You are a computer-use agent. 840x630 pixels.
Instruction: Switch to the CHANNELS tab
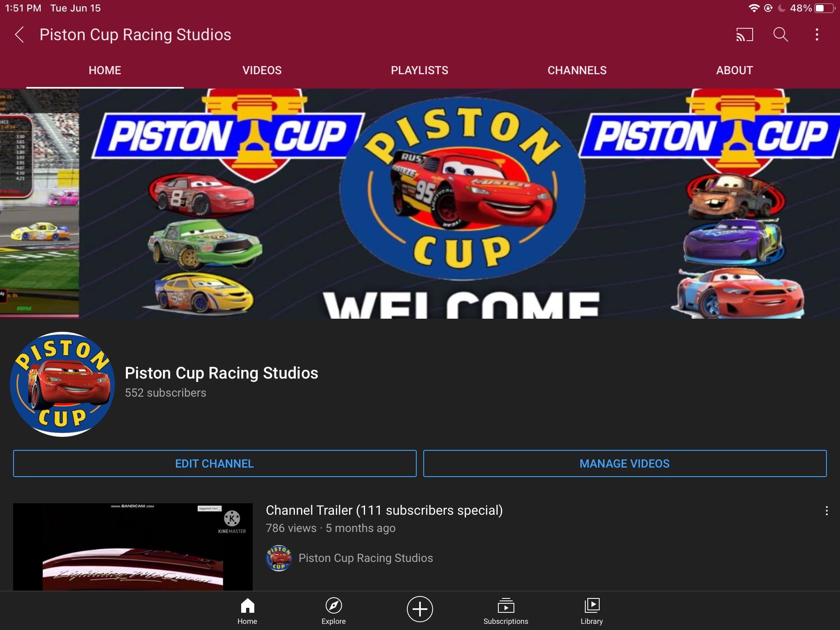pos(577,70)
